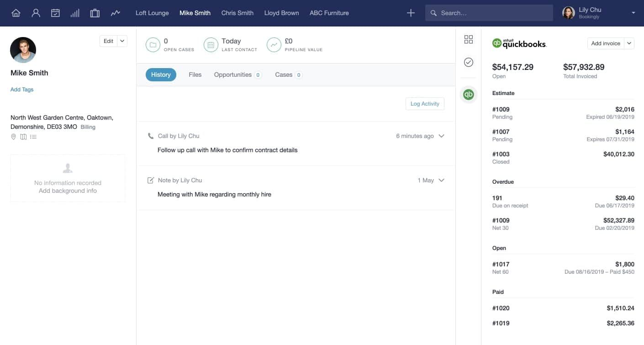Click the follow up call description text
The width and height of the screenshot is (644, 345).
(x=227, y=150)
